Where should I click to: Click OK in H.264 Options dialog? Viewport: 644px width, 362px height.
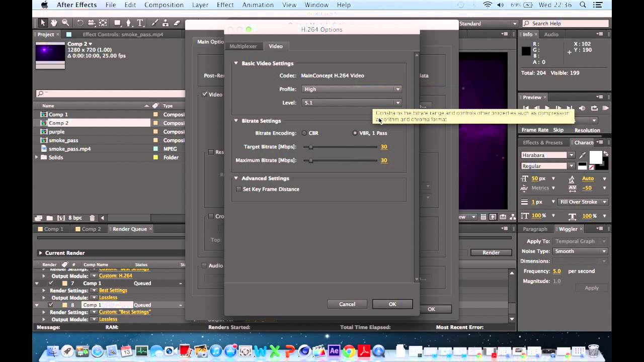click(392, 304)
